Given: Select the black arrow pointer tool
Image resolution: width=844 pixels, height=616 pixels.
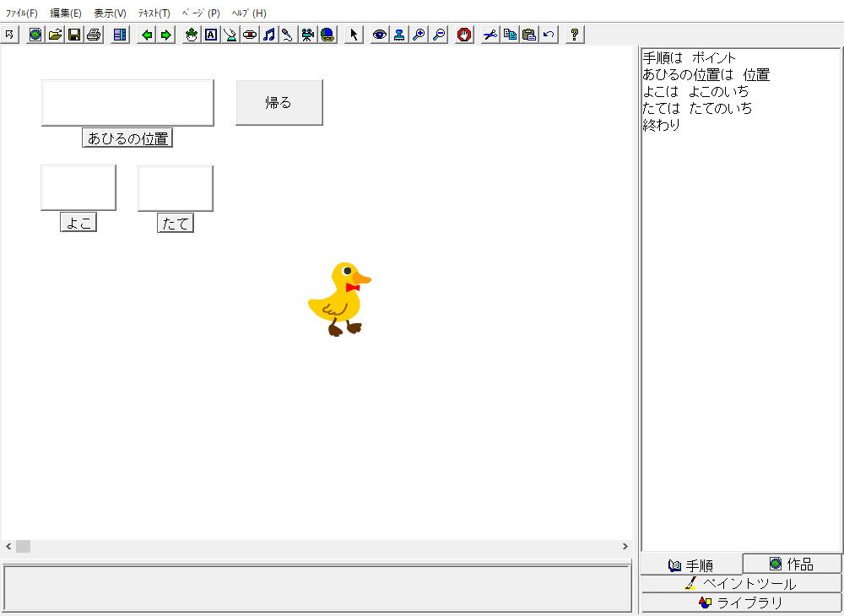Looking at the screenshot, I should (x=354, y=35).
